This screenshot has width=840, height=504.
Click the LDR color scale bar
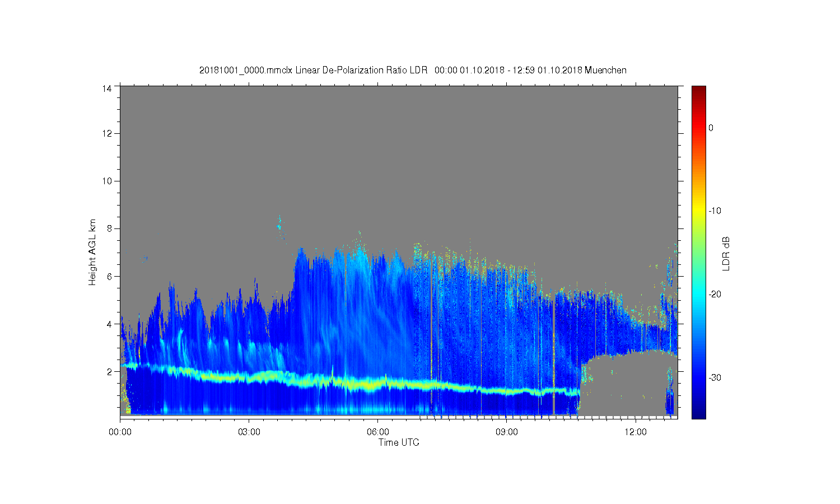coord(699,252)
